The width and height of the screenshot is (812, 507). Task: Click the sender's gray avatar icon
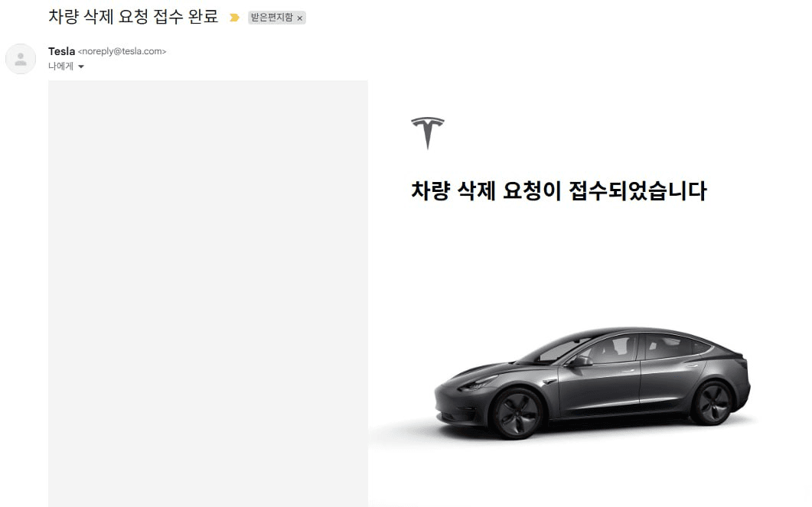(x=21, y=59)
